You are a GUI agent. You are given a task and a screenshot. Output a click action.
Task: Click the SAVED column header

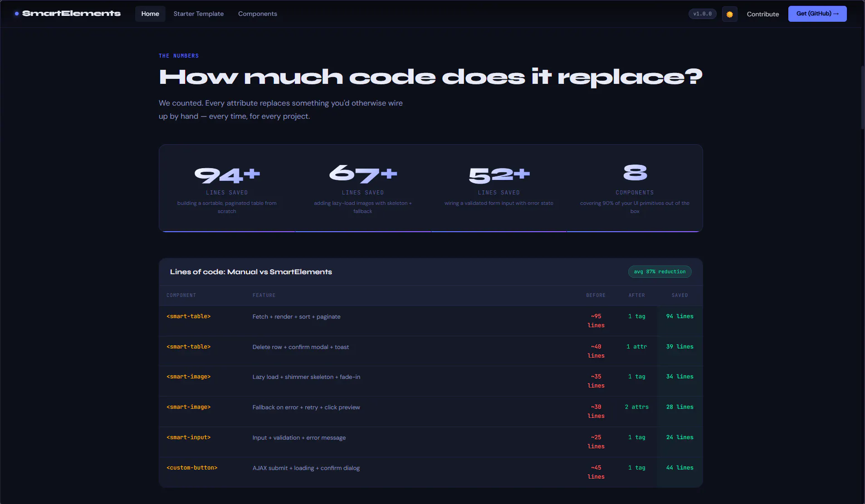[679, 295]
